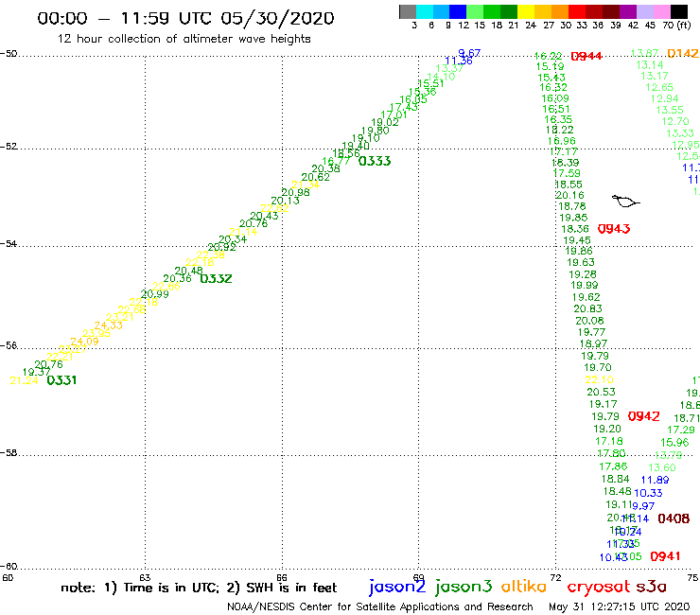Image resolution: width=700 pixels, height=615 pixels.
Task: Click the orange time label 0142
Action: (683, 54)
